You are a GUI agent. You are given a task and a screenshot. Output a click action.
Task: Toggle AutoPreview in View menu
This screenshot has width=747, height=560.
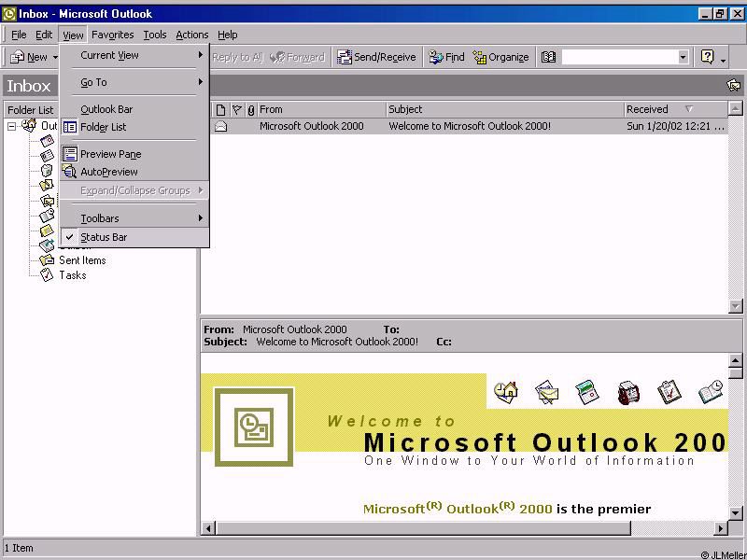coord(134,172)
